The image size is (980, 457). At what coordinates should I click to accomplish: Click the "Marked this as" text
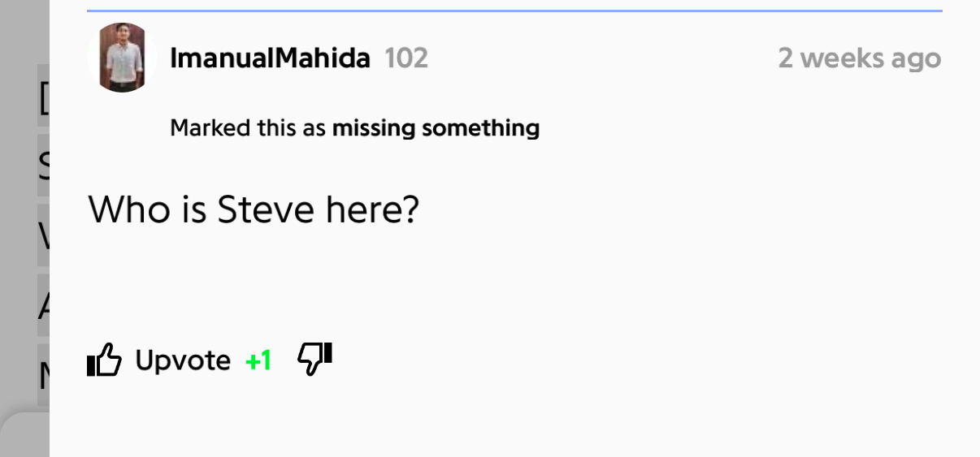(x=248, y=128)
